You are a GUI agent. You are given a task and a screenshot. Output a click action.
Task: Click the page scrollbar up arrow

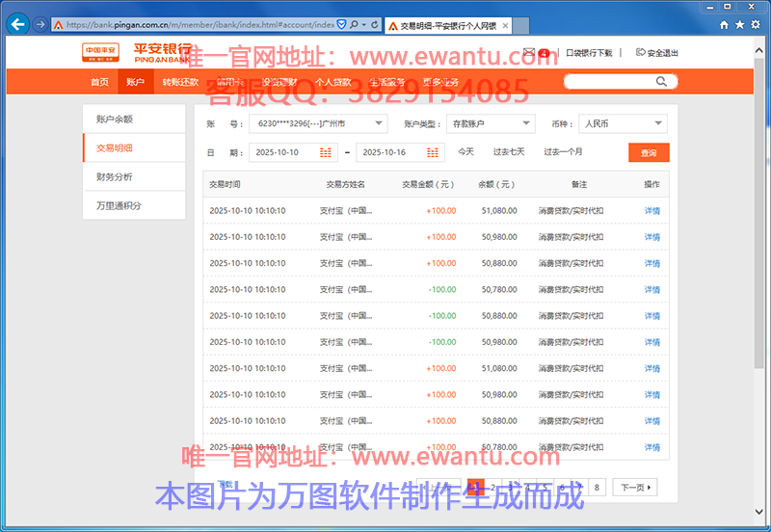[758, 51]
